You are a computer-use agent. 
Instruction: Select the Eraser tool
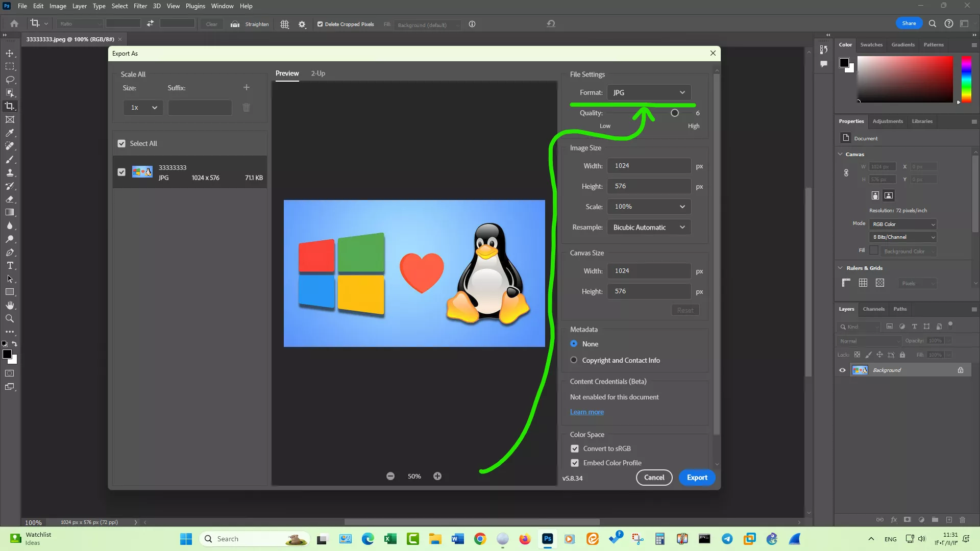click(x=10, y=199)
